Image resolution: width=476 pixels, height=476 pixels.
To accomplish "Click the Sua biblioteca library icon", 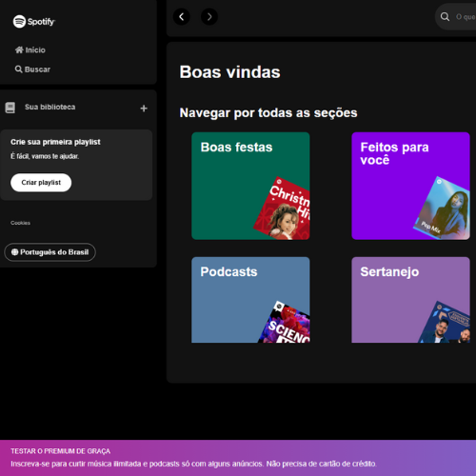I will [10, 108].
